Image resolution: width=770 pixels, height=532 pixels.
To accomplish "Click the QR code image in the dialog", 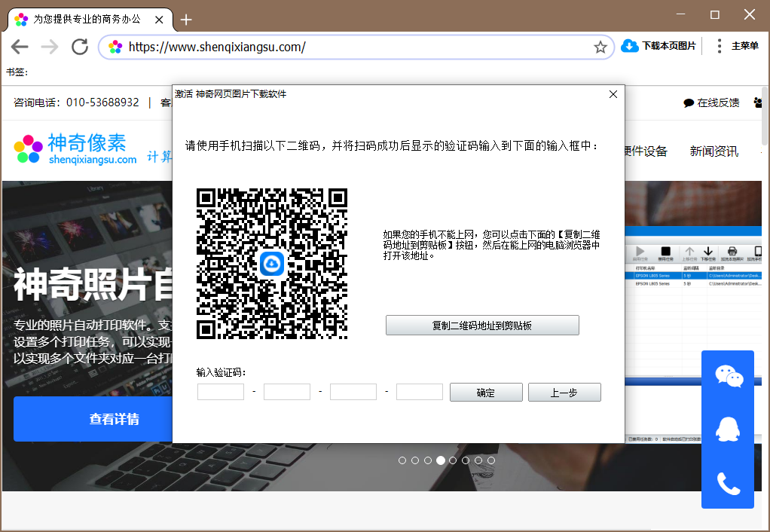I will click(272, 264).
